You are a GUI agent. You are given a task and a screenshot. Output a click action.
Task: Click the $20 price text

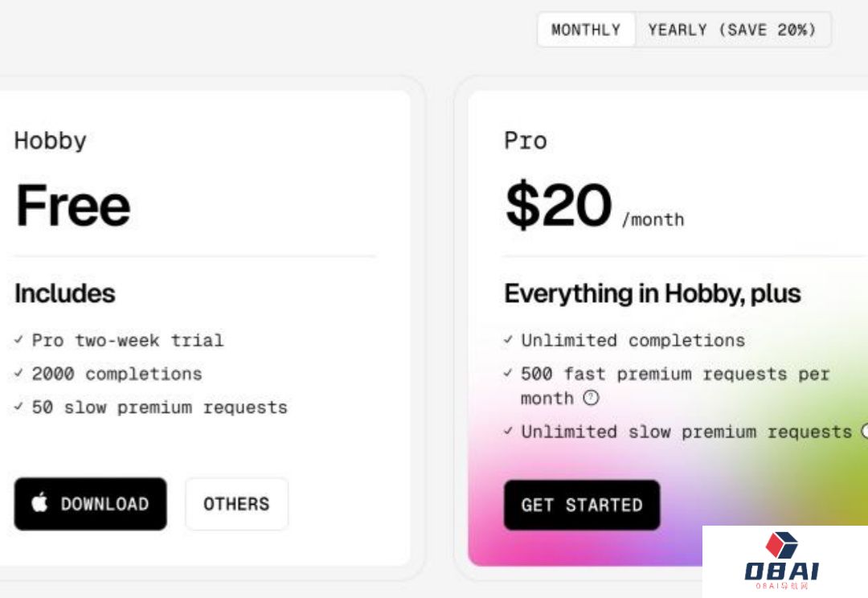(558, 205)
